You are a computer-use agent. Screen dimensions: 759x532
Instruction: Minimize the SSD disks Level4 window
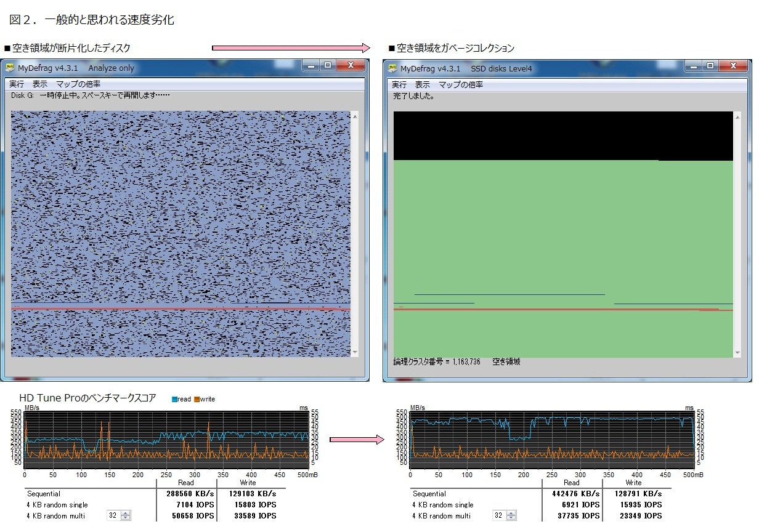[x=693, y=65]
